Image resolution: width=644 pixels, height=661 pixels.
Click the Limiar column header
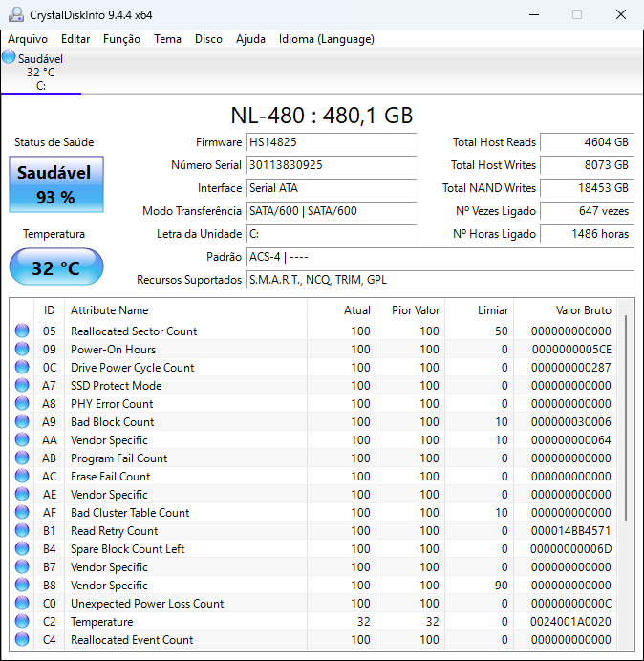point(479,310)
